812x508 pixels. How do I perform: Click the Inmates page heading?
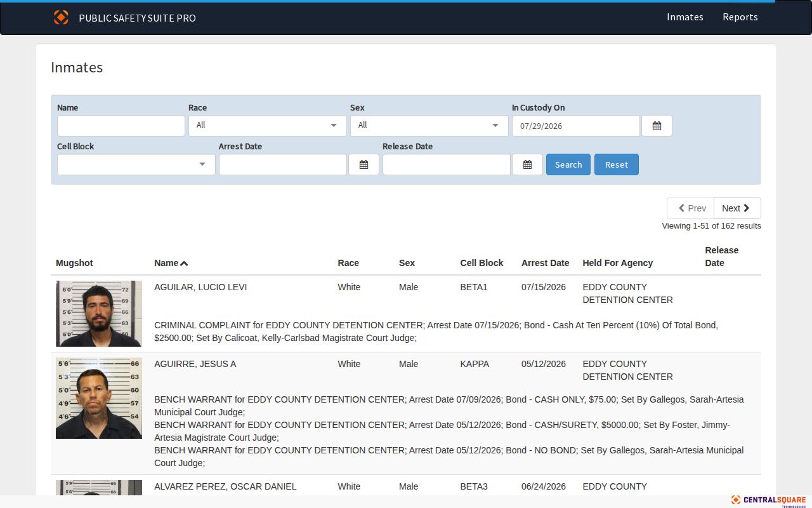click(x=77, y=67)
